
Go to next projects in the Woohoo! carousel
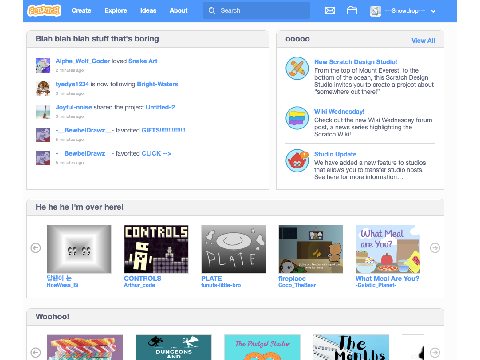pos(435,352)
